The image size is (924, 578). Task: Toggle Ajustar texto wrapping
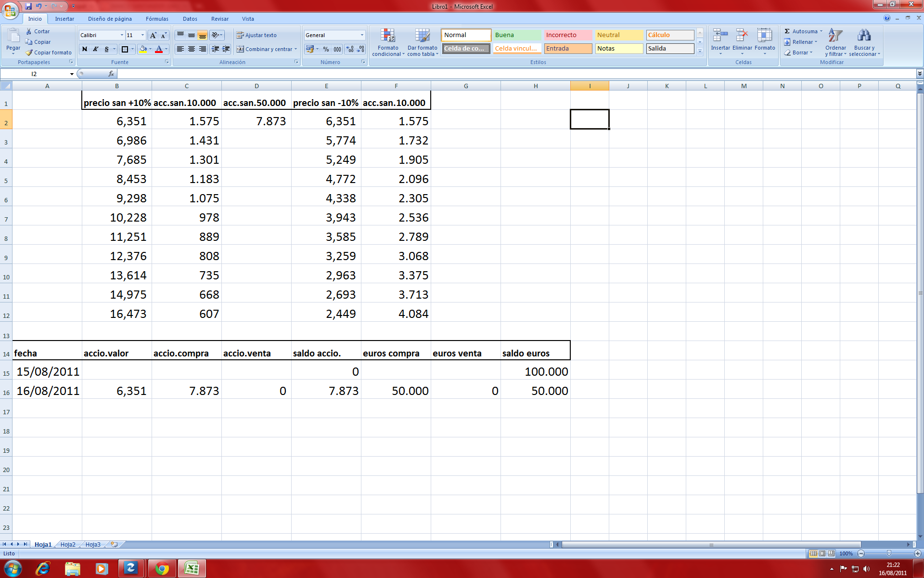click(x=257, y=35)
